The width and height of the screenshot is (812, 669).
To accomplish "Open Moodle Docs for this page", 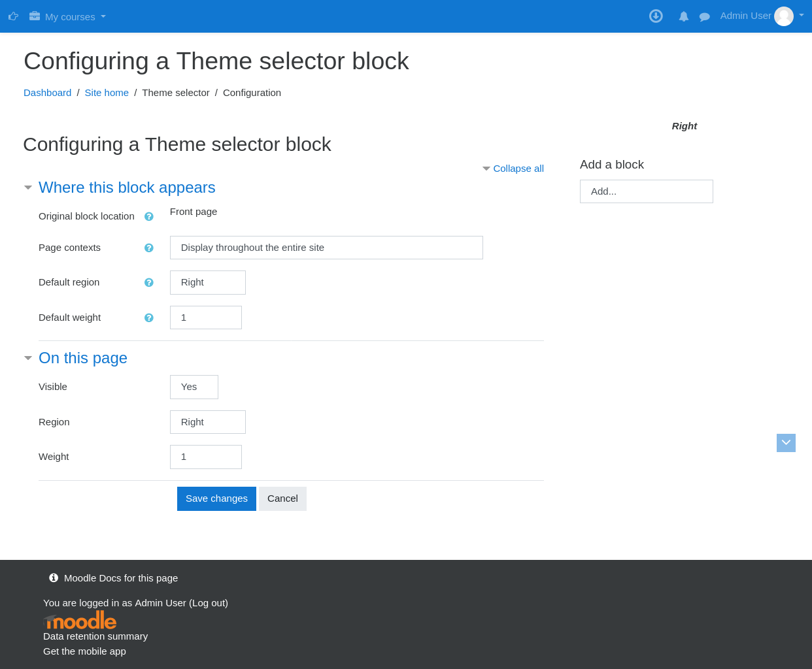I will coord(121,578).
